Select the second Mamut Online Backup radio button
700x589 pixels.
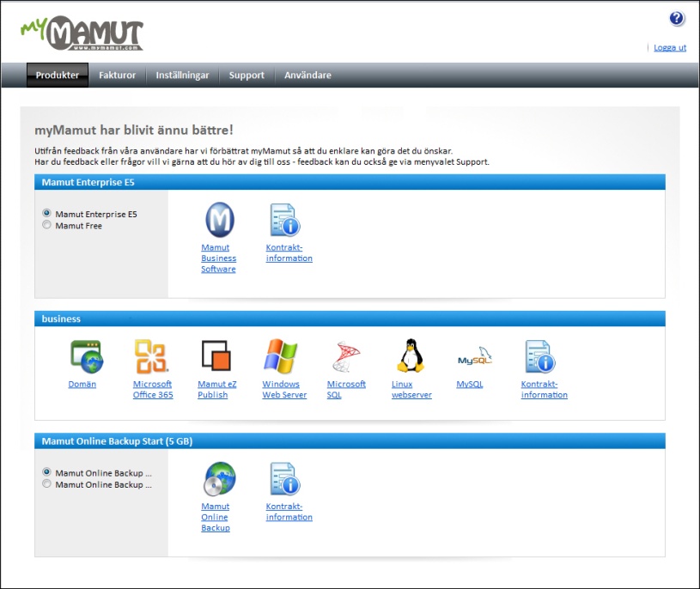pyautogui.click(x=46, y=483)
